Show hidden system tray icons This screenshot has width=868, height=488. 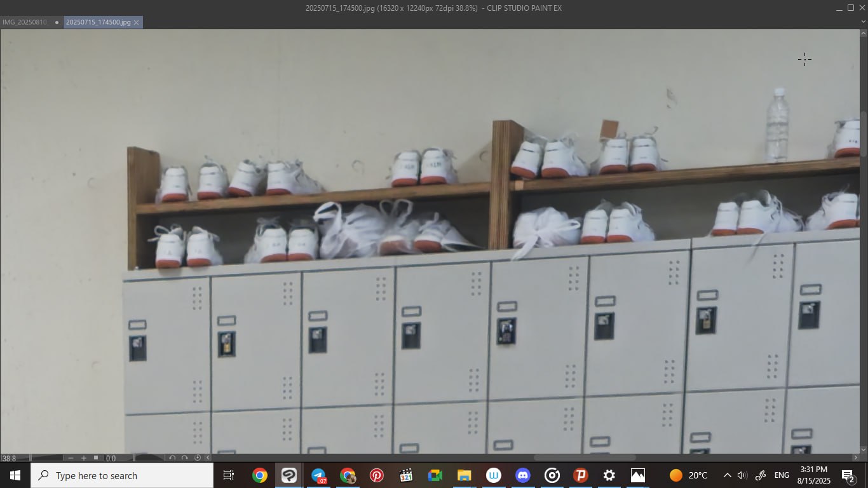(727, 475)
